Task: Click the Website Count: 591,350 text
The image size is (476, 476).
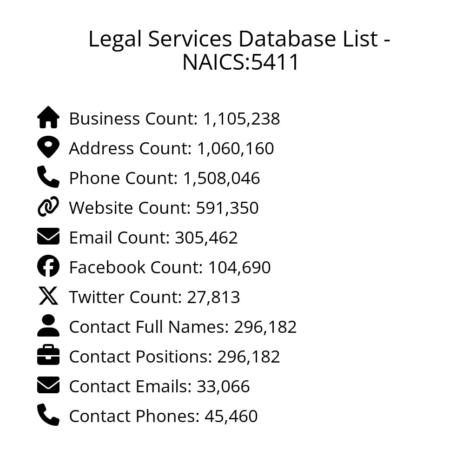Action: pyautogui.click(x=164, y=208)
